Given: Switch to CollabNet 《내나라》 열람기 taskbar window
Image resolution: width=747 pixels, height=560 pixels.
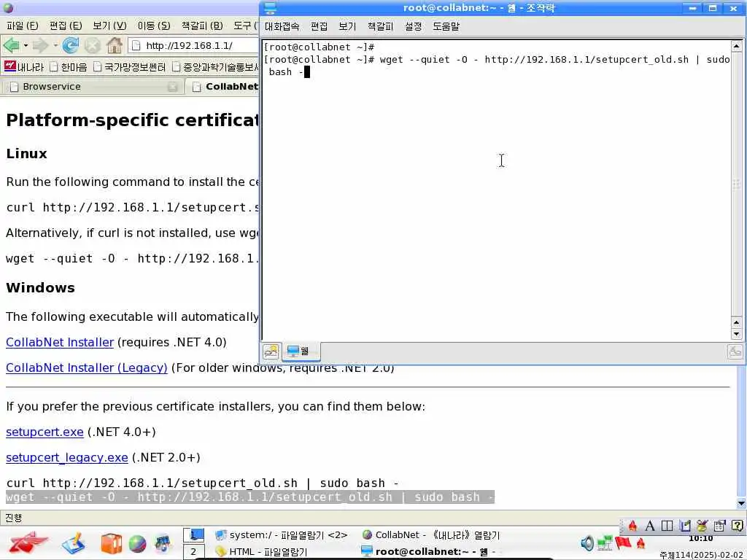Looking at the screenshot, I should (430, 535).
